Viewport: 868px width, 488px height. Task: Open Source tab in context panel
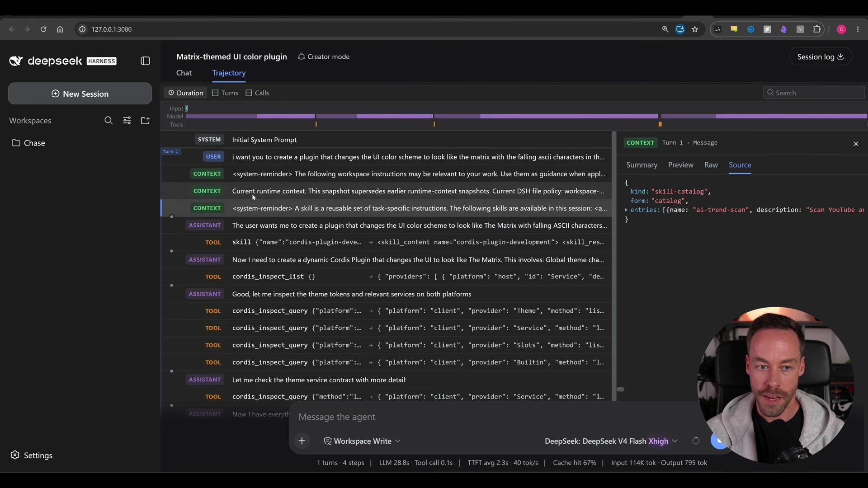point(740,165)
